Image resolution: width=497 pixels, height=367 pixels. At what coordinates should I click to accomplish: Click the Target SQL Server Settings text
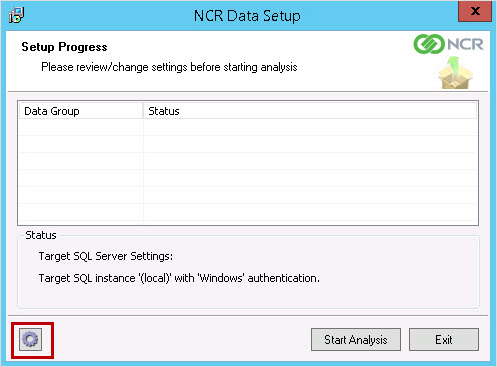click(x=106, y=256)
